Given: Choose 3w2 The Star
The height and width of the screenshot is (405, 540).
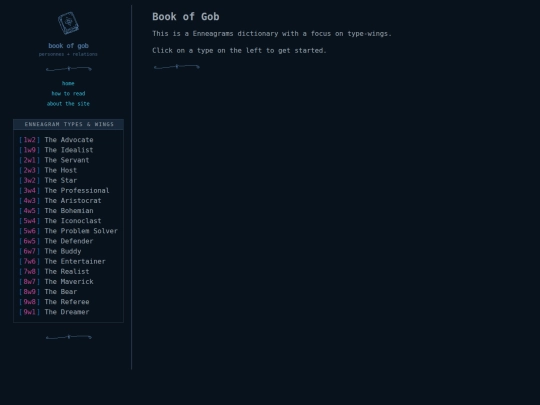Looking at the screenshot, I should 48,180.
